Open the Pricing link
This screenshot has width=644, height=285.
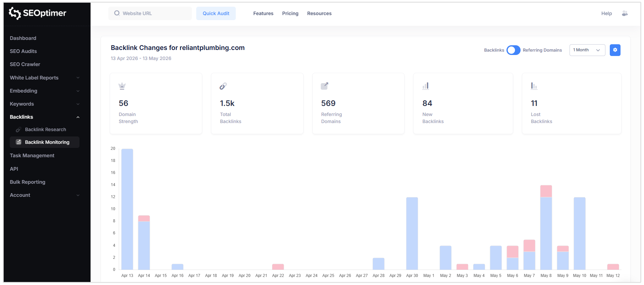pos(290,13)
